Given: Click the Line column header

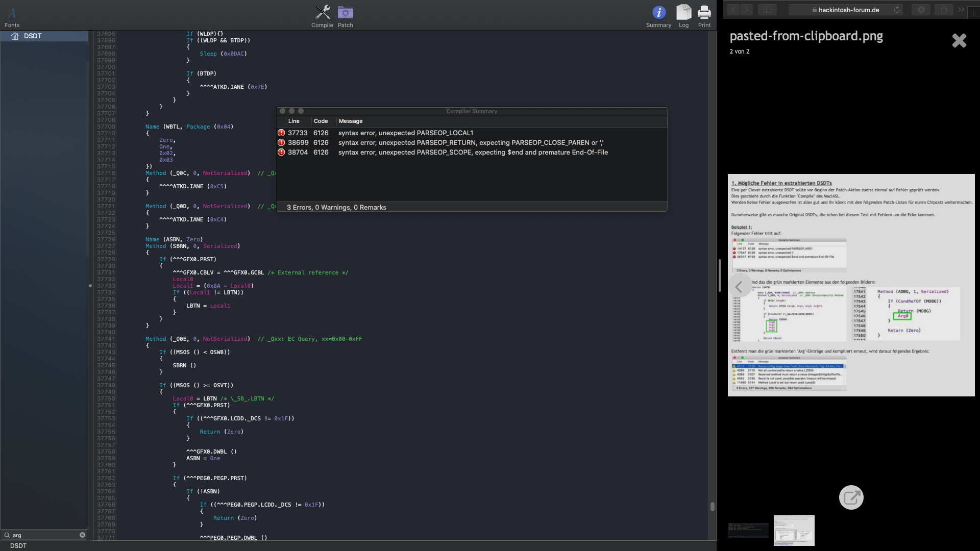Looking at the screenshot, I should pos(293,121).
